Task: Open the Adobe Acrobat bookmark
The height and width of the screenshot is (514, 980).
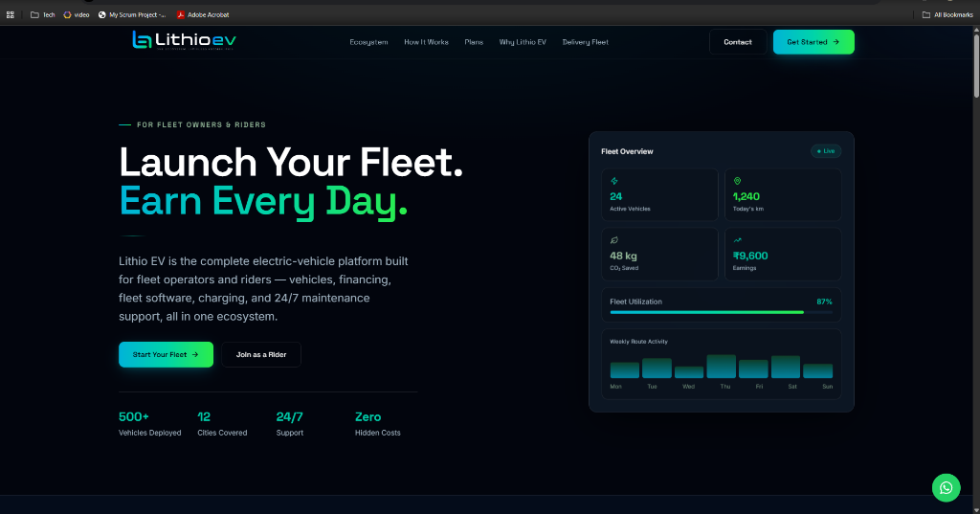Action: click(203, 14)
